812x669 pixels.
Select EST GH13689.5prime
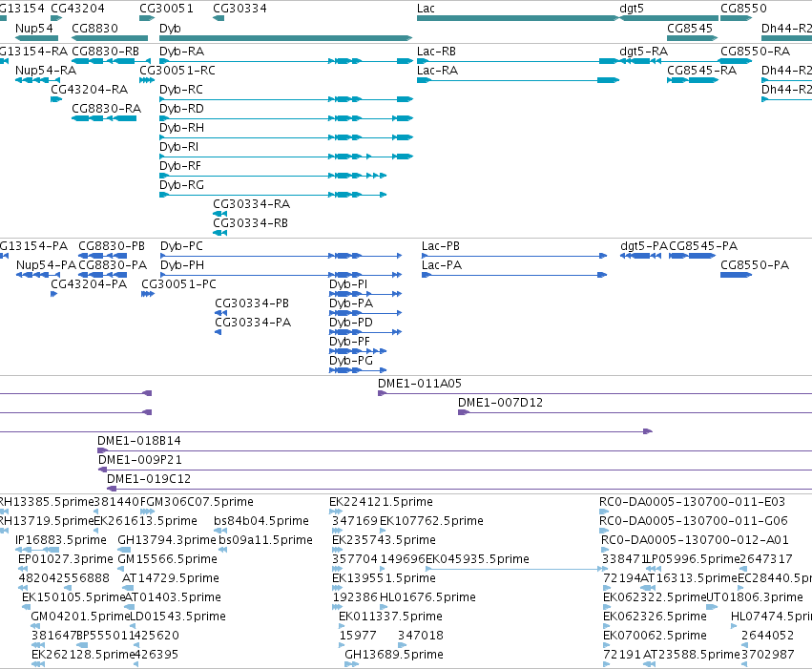(394, 656)
